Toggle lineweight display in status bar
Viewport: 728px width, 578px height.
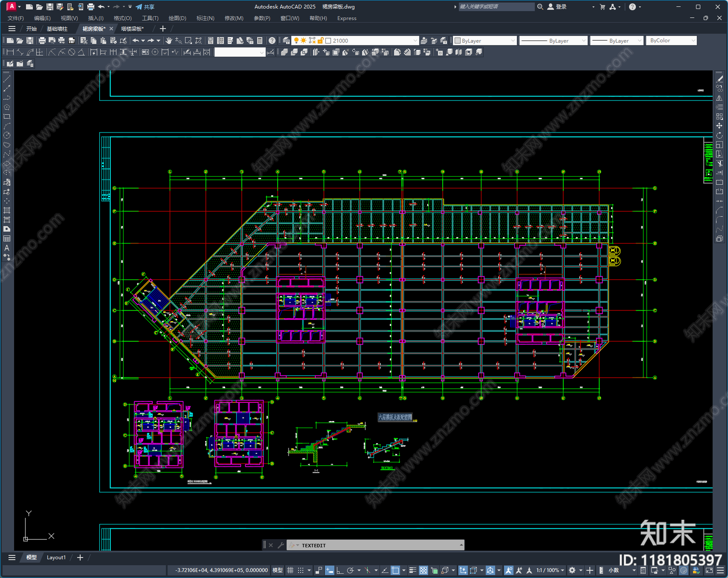413,570
